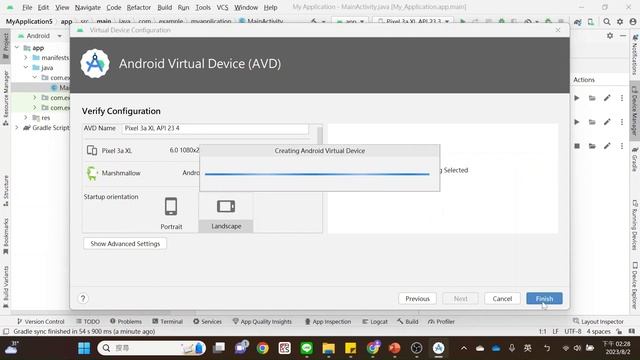Screen dimensions: 640x360
Task: Open the Gradle side tool window
Action: point(635,159)
